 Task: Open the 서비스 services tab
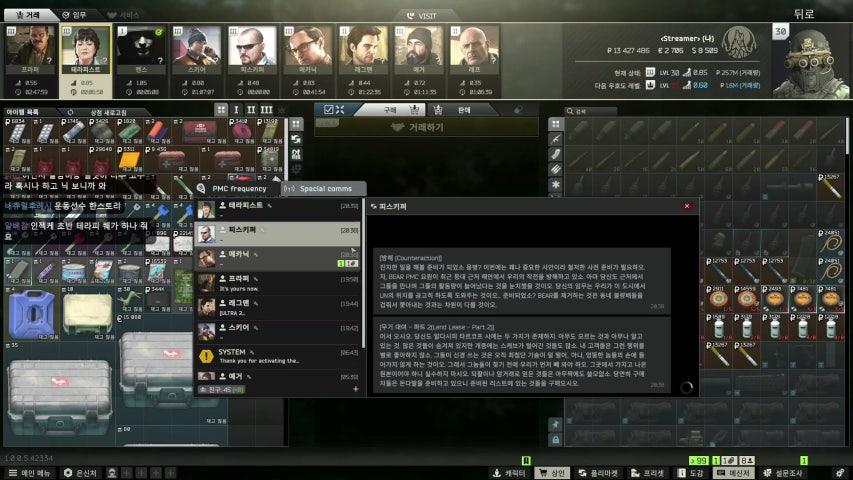pyautogui.click(x=123, y=15)
